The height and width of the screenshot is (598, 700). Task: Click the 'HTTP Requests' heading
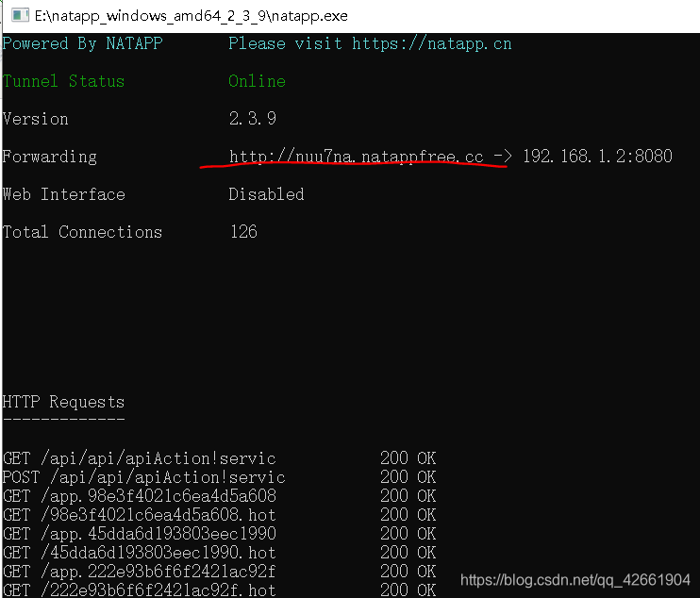click(63, 402)
